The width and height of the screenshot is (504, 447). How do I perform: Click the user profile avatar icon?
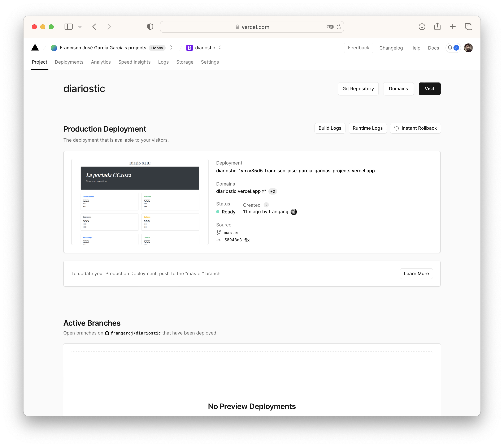pos(468,48)
